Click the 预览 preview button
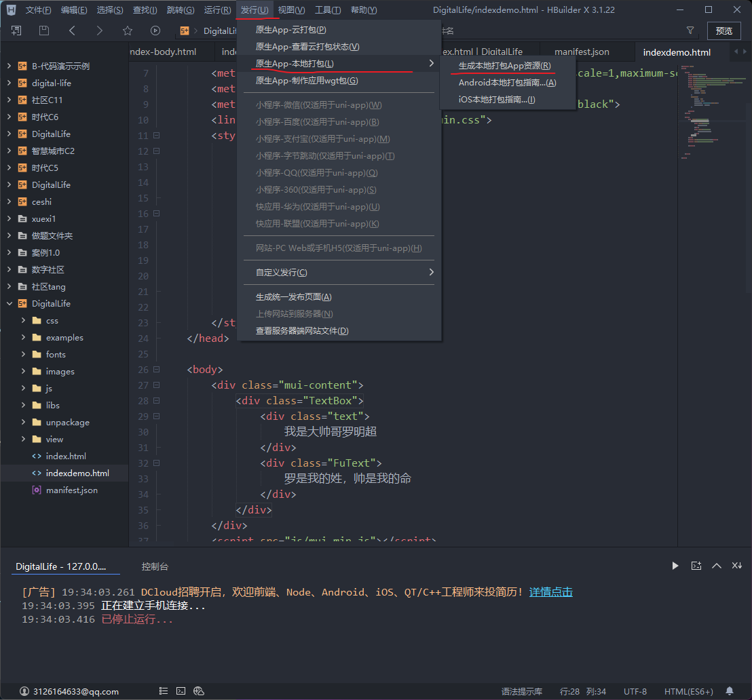 (723, 31)
